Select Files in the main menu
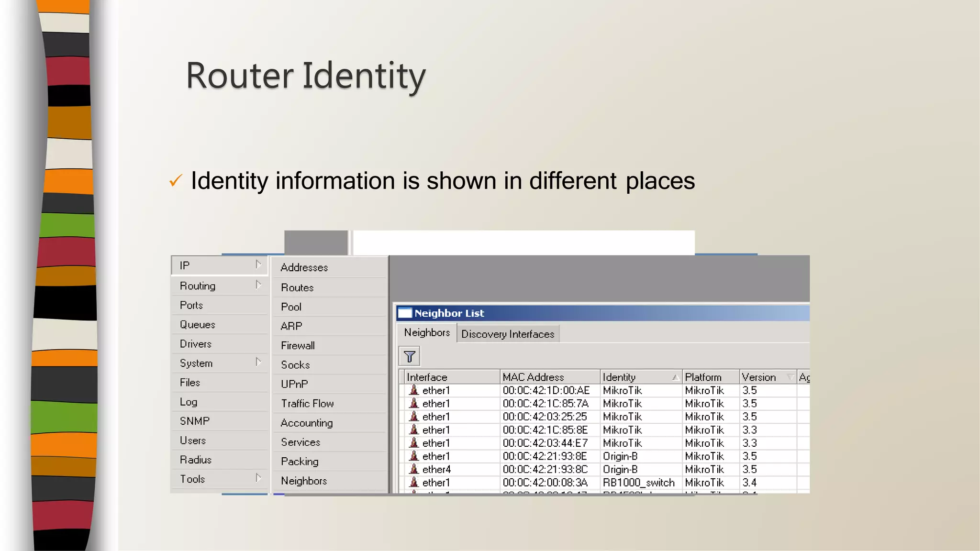 [220, 383]
